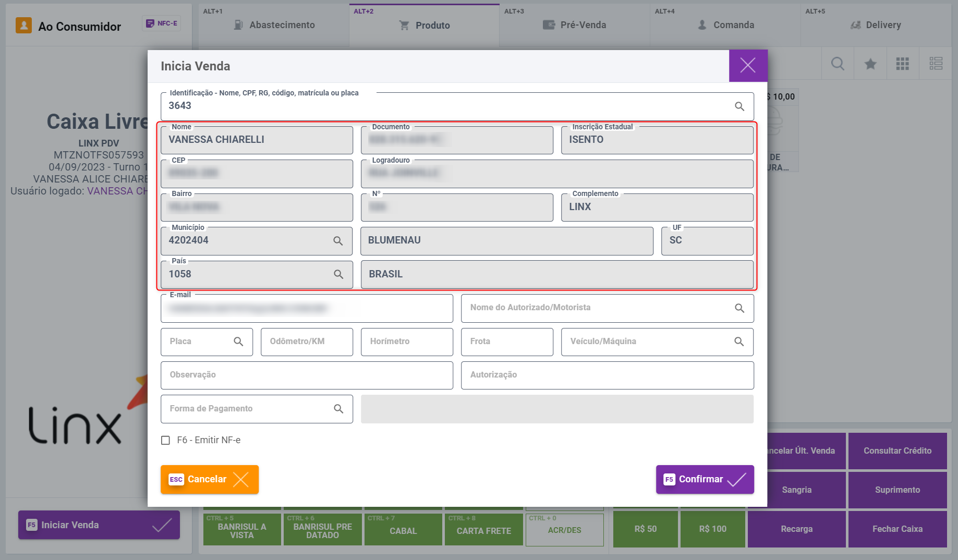
Task: Open Forma de Pagamento lookup icon
Action: [x=338, y=409]
